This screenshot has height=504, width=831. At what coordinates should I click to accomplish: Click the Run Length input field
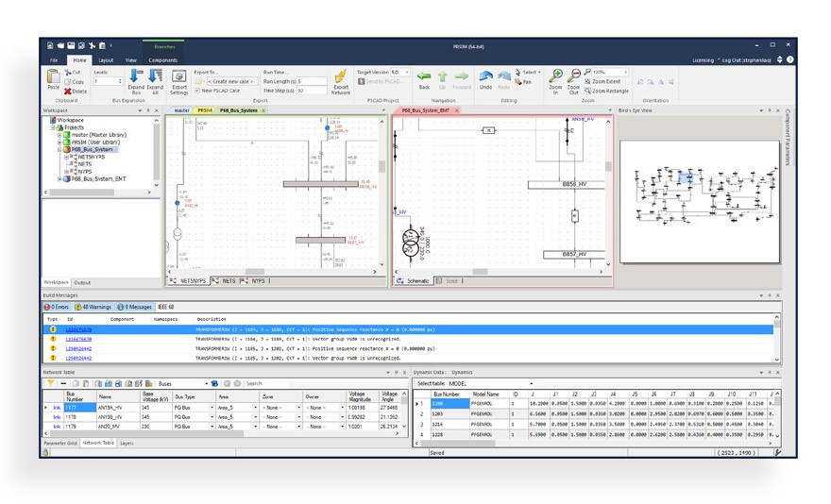click(311, 81)
